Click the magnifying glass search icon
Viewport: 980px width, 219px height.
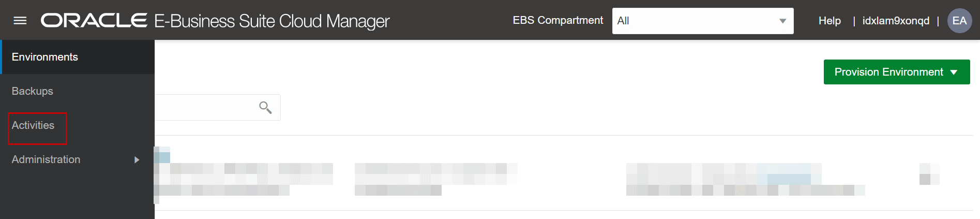(265, 107)
